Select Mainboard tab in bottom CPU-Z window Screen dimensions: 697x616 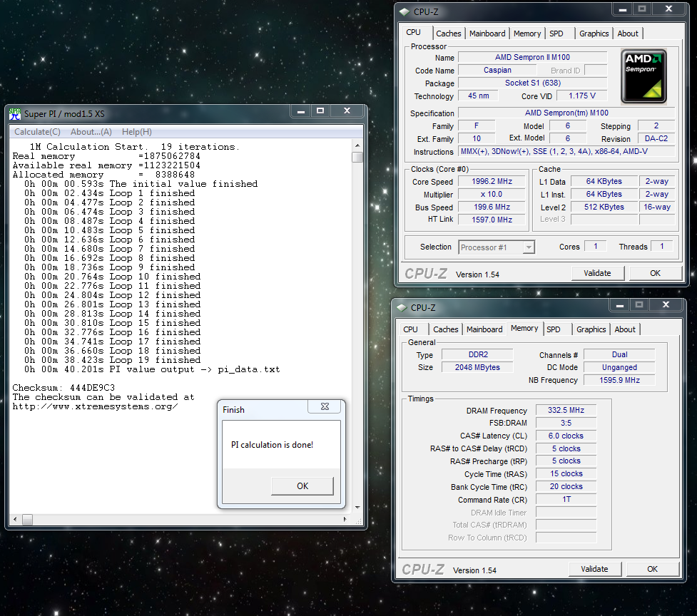click(484, 329)
